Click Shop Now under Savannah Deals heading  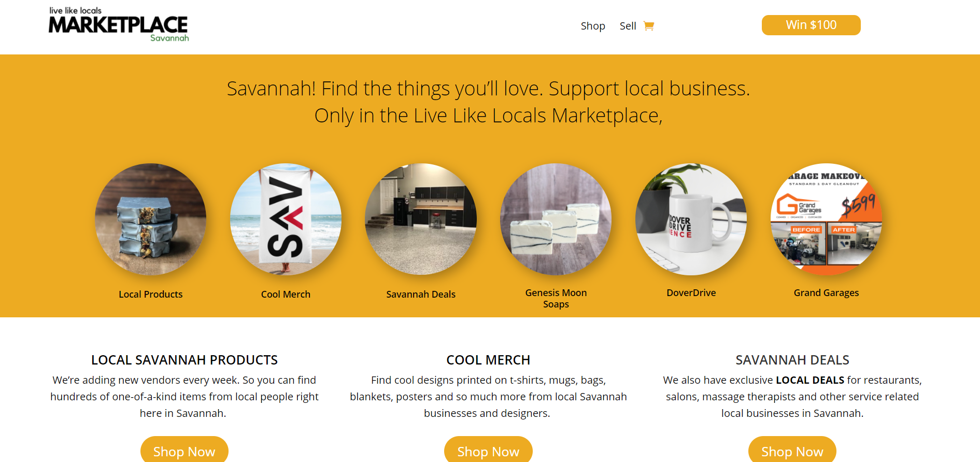pos(792,450)
